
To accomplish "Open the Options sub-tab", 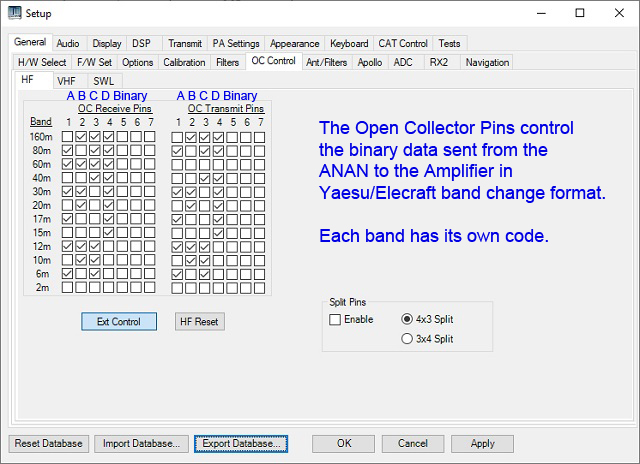I will coord(138,62).
